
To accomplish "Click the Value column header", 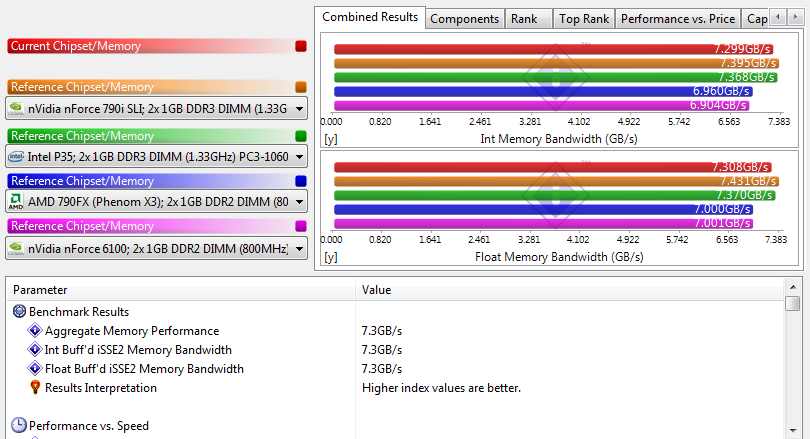I will [570, 290].
